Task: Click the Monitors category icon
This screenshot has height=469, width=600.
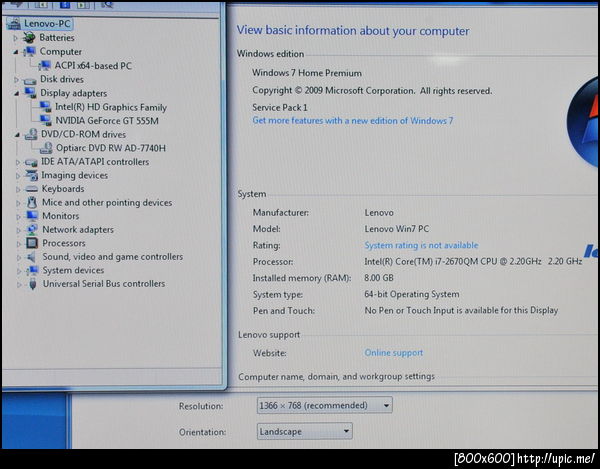Action: point(32,216)
